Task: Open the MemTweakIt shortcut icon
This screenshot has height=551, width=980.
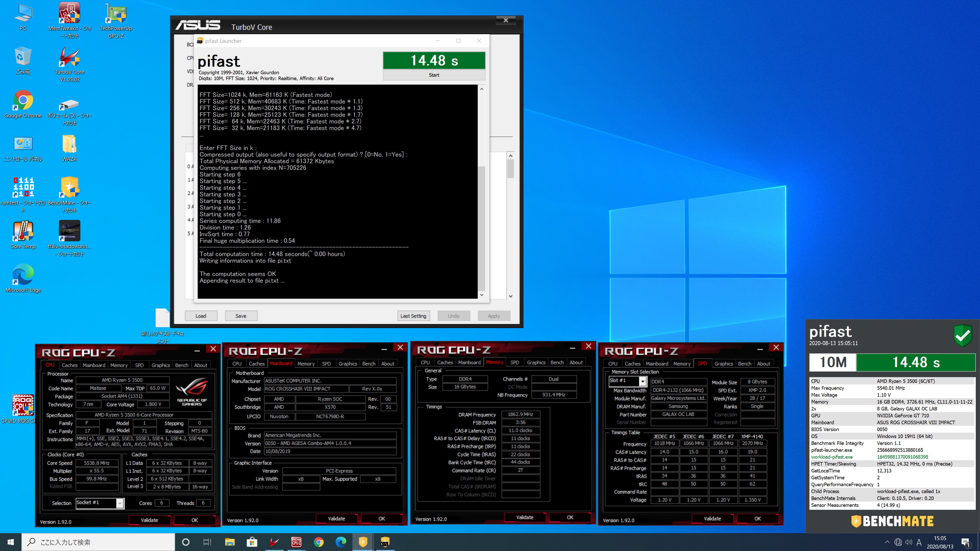Action: pyautogui.click(x=70, y=20)
